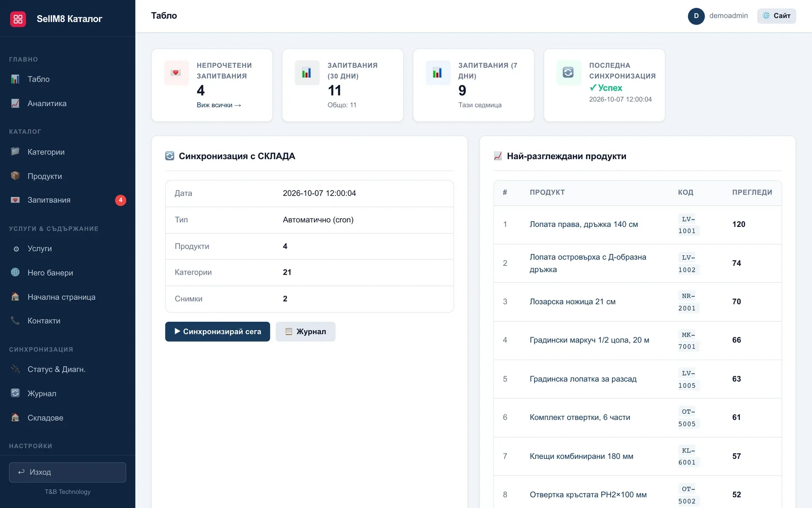Click product Лопата права, дръжка 140 см
The height and width of the screenshot is (508, 812).
[x=584, y=224]
